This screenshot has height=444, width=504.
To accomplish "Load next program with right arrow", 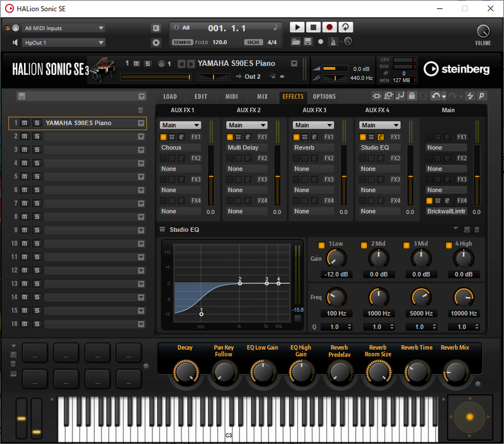I will [x=191, y=64].
